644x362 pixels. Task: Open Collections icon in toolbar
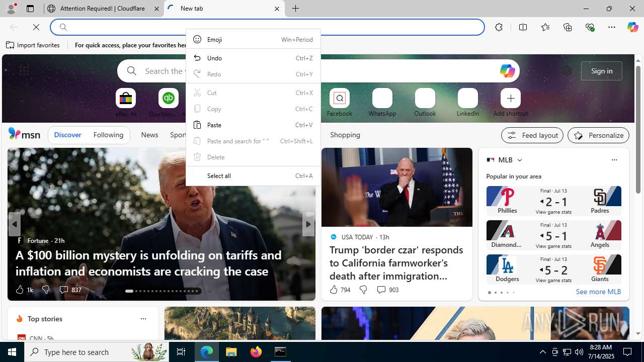pos(568,27)
